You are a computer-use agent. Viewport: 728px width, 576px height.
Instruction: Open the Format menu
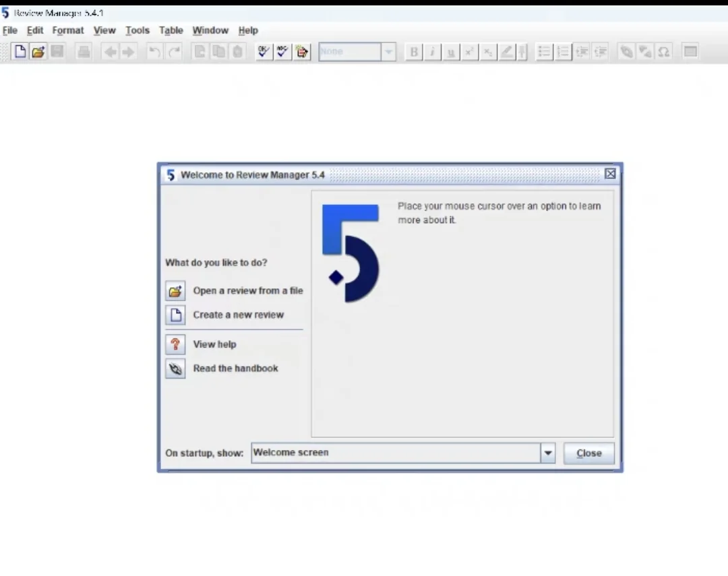[x=68, y=30]
